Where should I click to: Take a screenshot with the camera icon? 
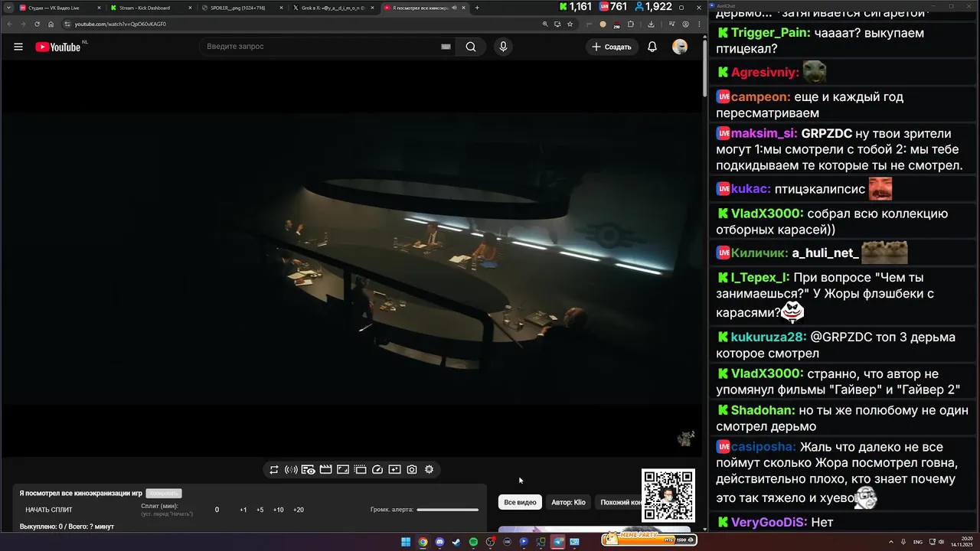412,469
